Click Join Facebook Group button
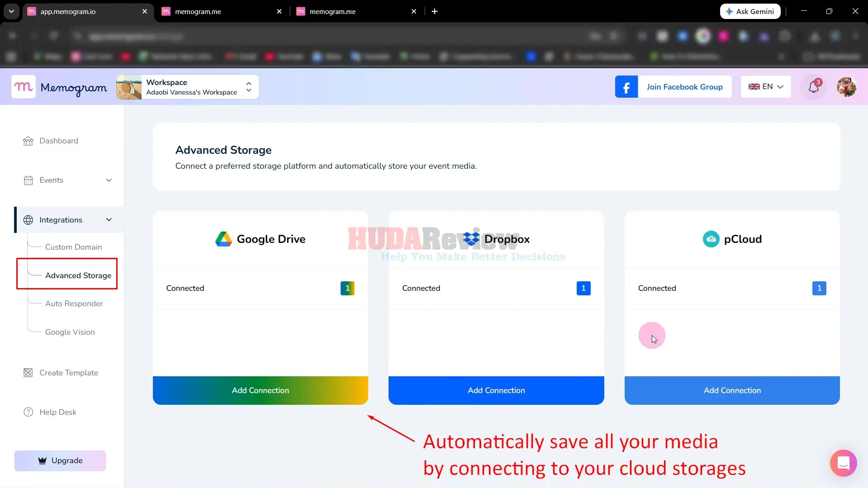 click(673, 87)
